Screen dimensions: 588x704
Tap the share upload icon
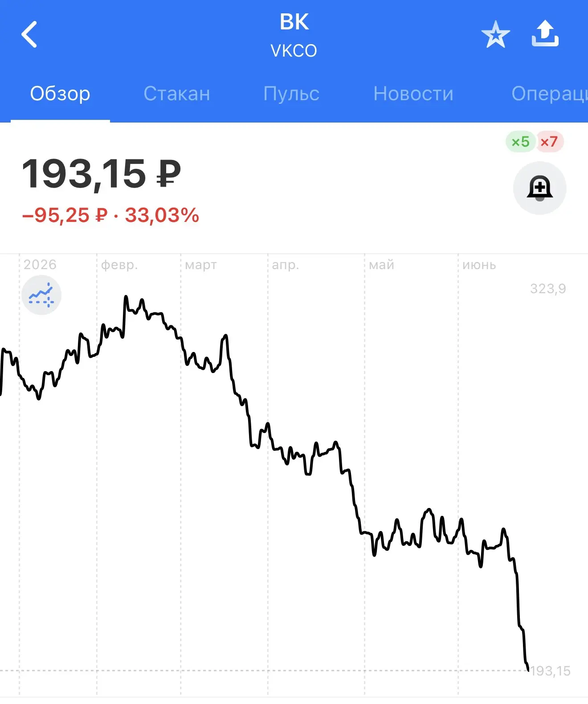click(545, 33)
